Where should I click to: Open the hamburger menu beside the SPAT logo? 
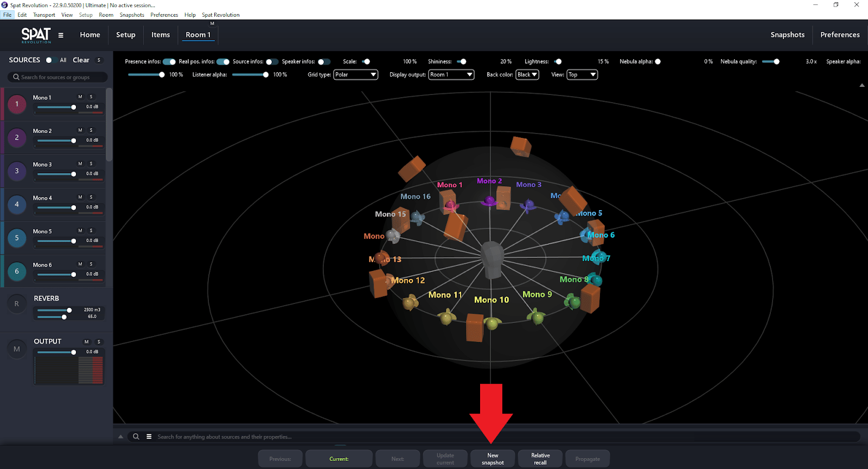pyautogui.click(x=61, y=35)
